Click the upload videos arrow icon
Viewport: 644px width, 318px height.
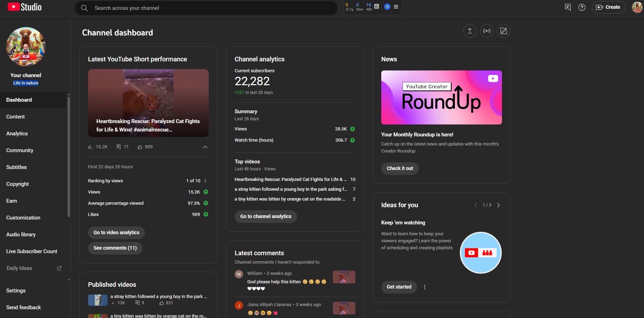coord(470,31)
